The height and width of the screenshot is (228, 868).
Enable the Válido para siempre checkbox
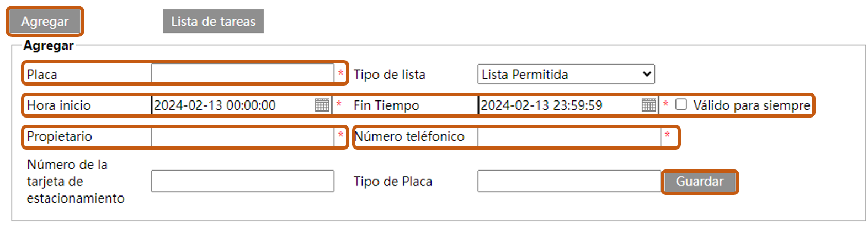tap(681, 105)
